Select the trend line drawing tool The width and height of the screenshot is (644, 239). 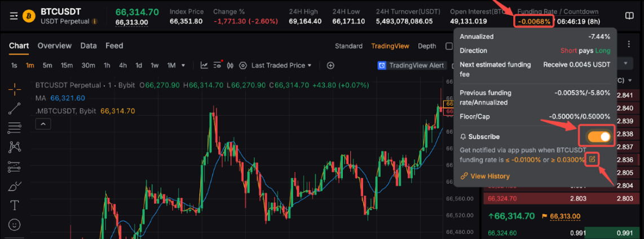pyautogui.click(x=15, y=108)
